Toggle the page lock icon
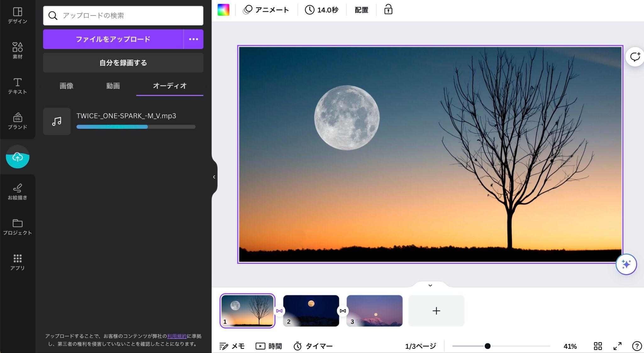This screenshot has height=353, width=644. click(x=388, y=10)
